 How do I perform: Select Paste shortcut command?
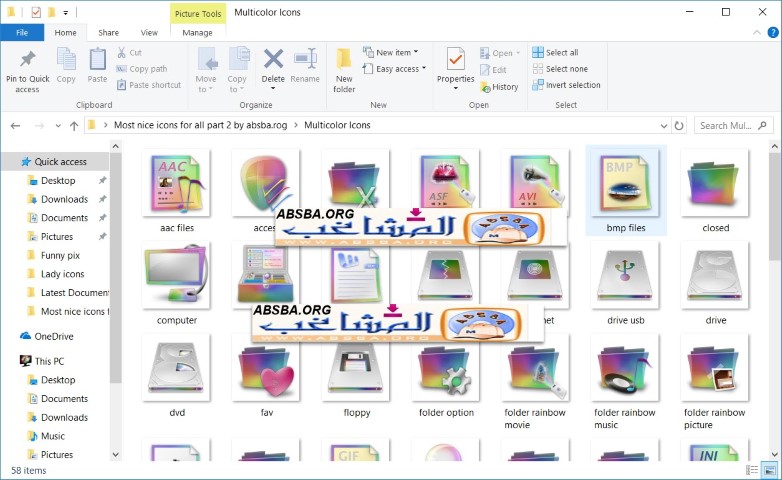149,85
